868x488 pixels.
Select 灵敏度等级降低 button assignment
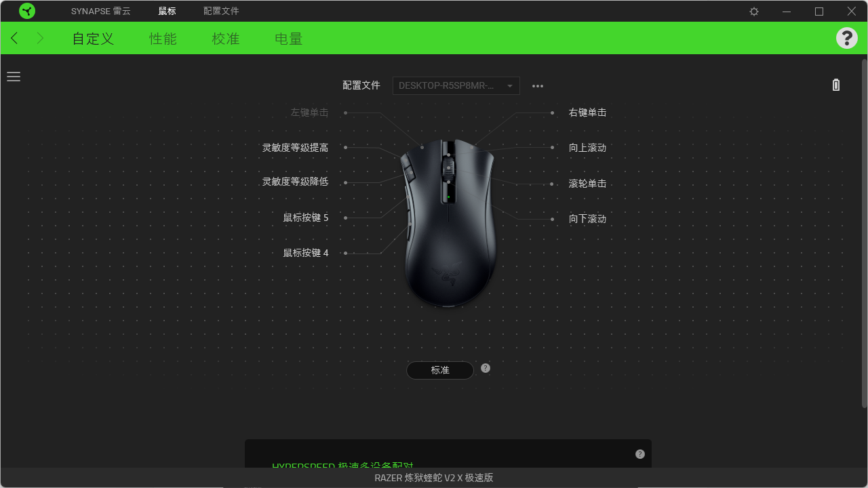coord(296,182)
